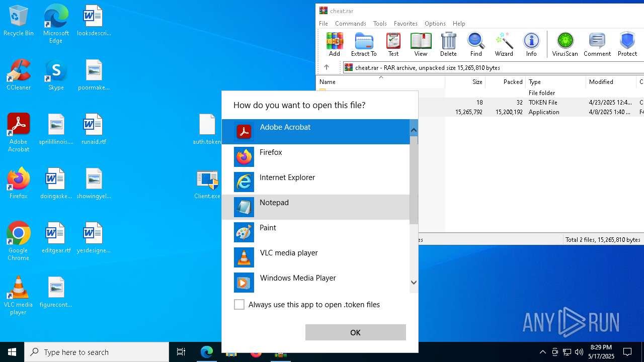Run the Test archive tool
Viewport: 644px width, 362px height.
[393, 44]
